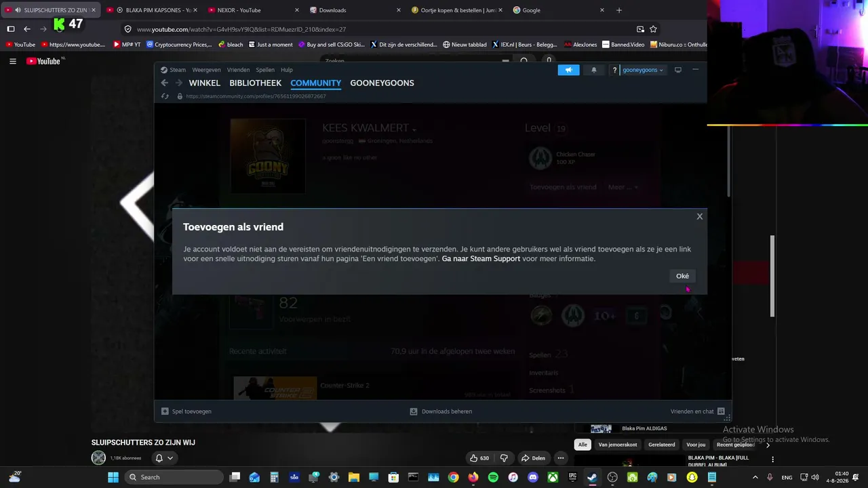The height and width of the screenshot is (488, 868).
Task: Click the Steam profile URL field
Action: pos(256,96)
